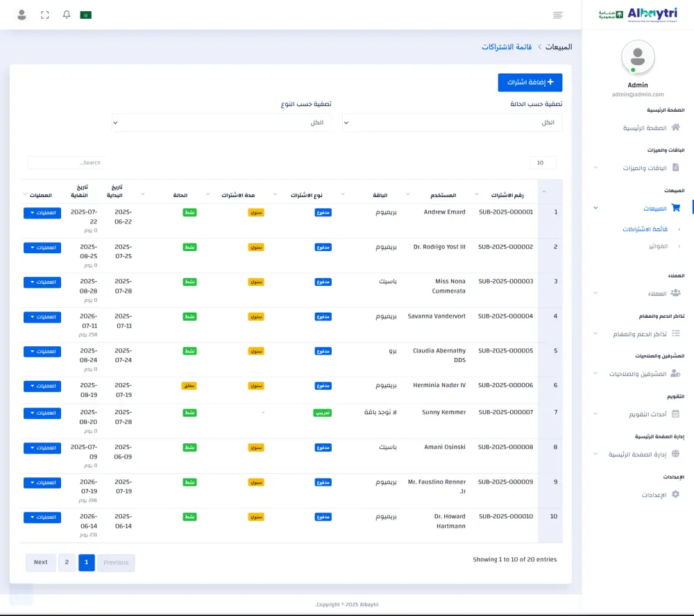Sort by رقم الاشتراك column
The height and width of the screenshot is (616, 694).
507,195
